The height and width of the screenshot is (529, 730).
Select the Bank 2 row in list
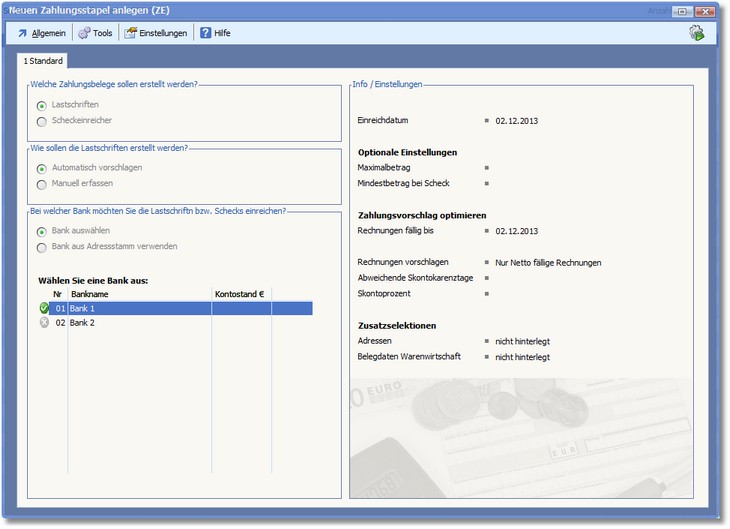tap(140, 323)
